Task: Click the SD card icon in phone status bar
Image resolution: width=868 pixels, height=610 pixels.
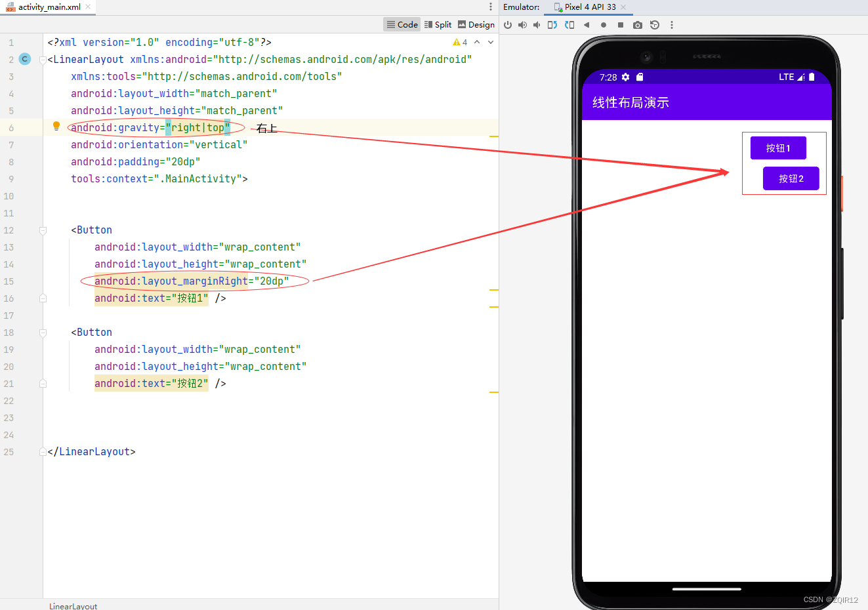Action: point(640,77)
